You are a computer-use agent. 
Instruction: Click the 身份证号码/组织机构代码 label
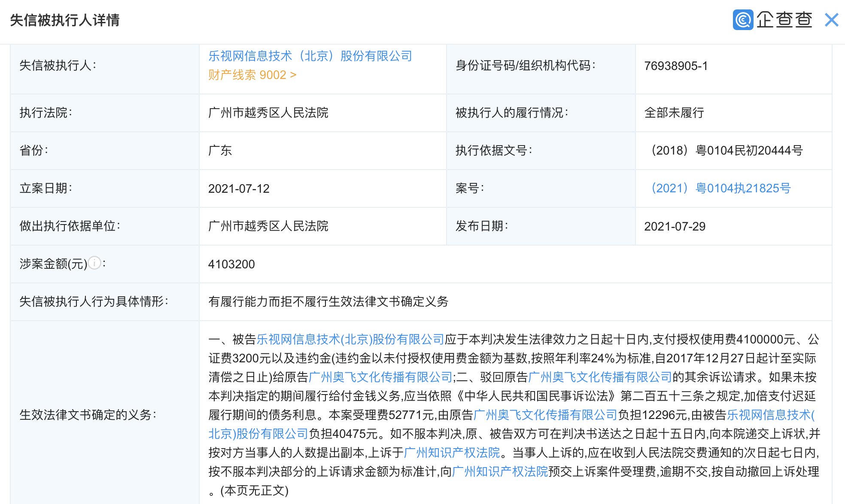pos(526,66)
